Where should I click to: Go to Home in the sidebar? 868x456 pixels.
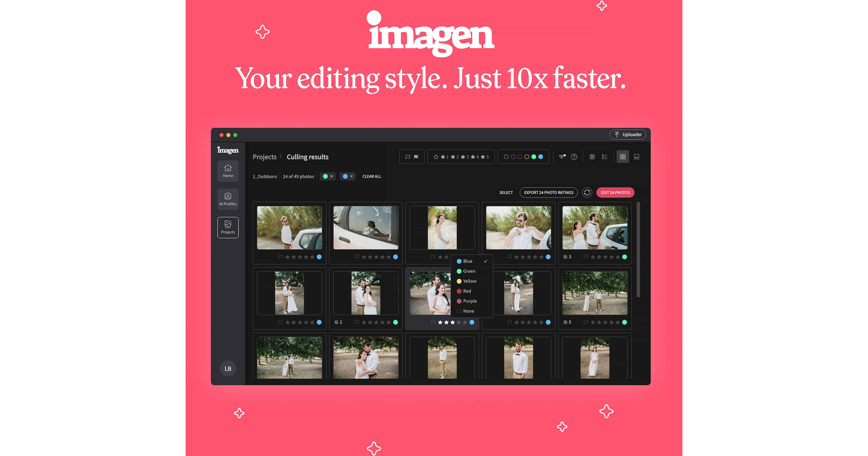228,171
